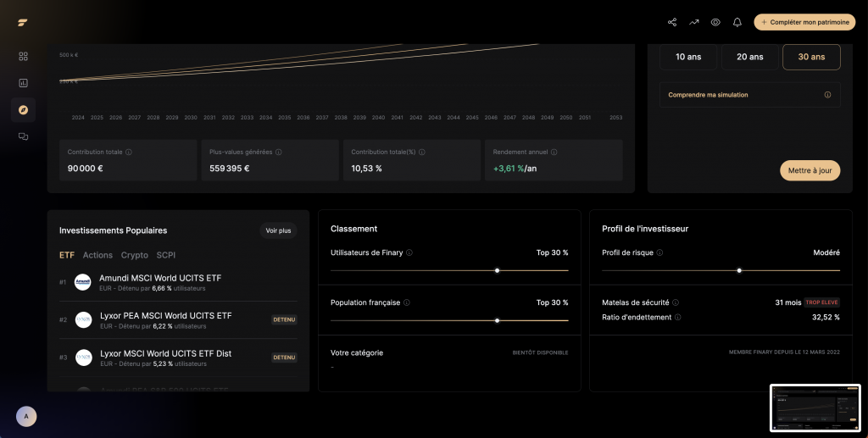Open the dashboard grid icon in sidebar
Screen dimensions: 868x438
pyautogui.click(x=23, y=57)
